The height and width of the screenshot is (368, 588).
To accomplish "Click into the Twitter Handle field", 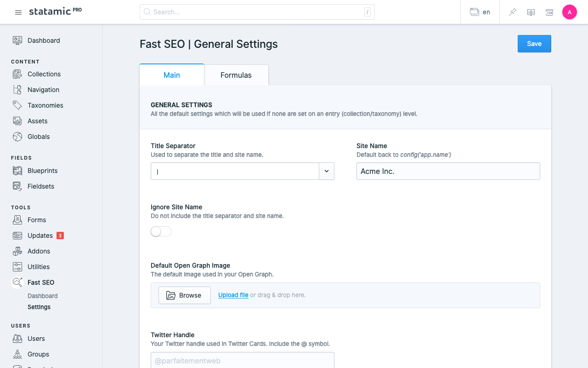I will coord(242,361).
